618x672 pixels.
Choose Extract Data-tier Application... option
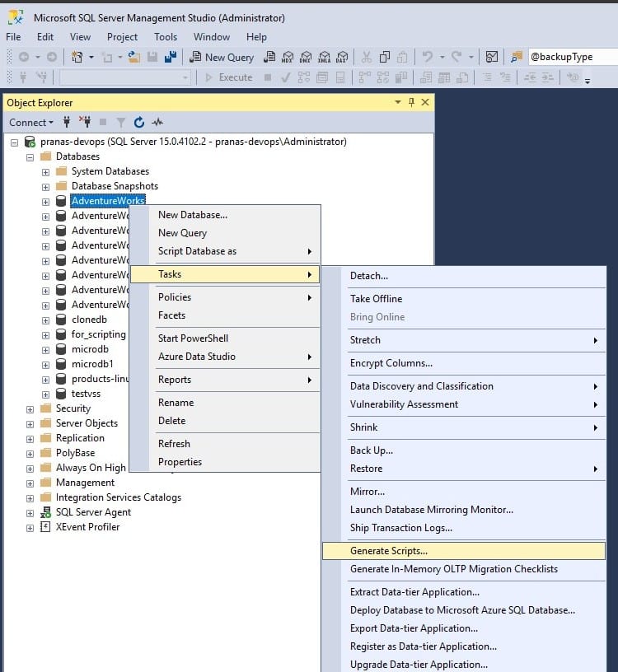point(464,592)
